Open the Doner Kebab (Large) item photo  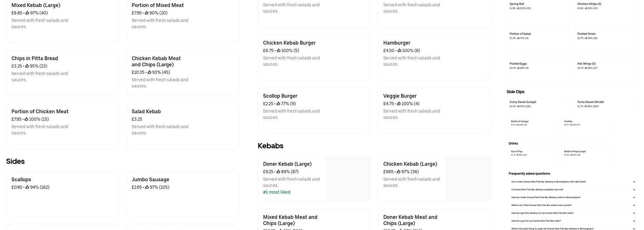347,178
